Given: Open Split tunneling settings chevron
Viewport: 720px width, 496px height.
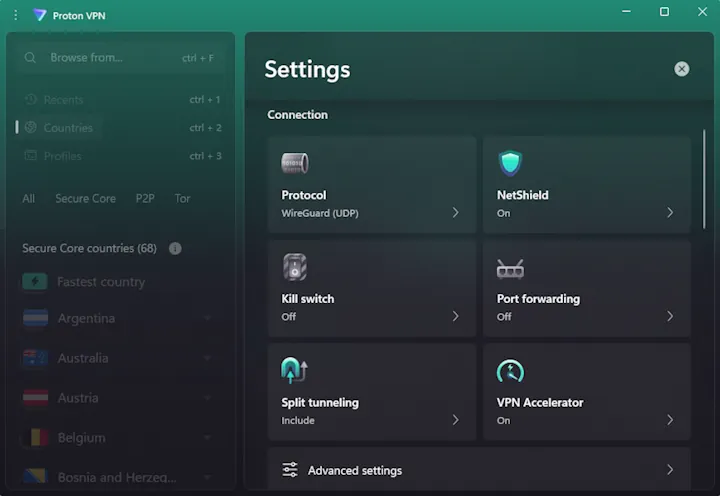Looking at the screenshot, I should click(455, 420).
